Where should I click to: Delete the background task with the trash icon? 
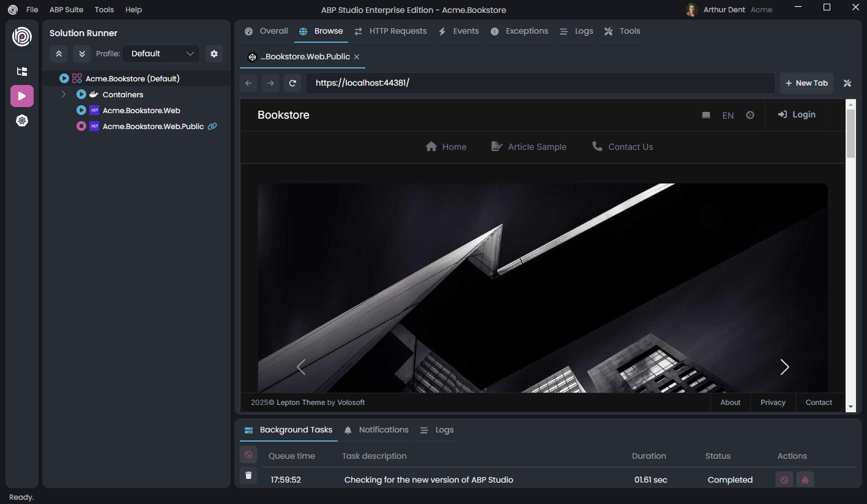tap(248, 475)
